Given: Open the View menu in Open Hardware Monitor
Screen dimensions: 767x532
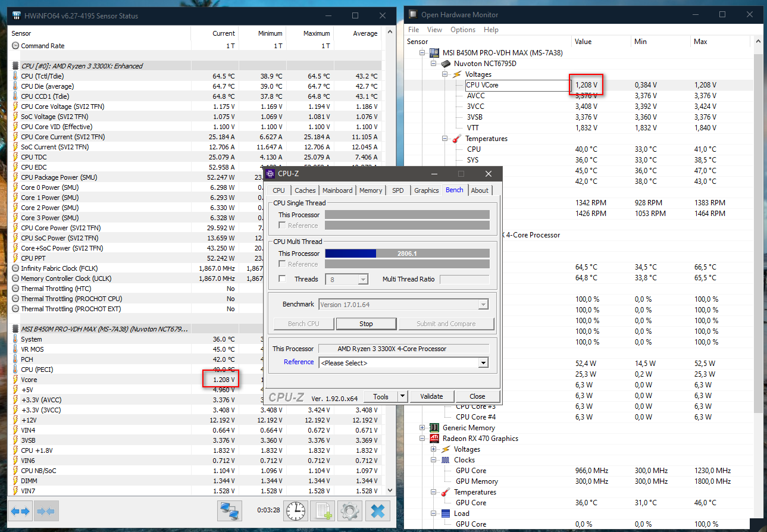Looking at the screenshot, I should point(435,30).
